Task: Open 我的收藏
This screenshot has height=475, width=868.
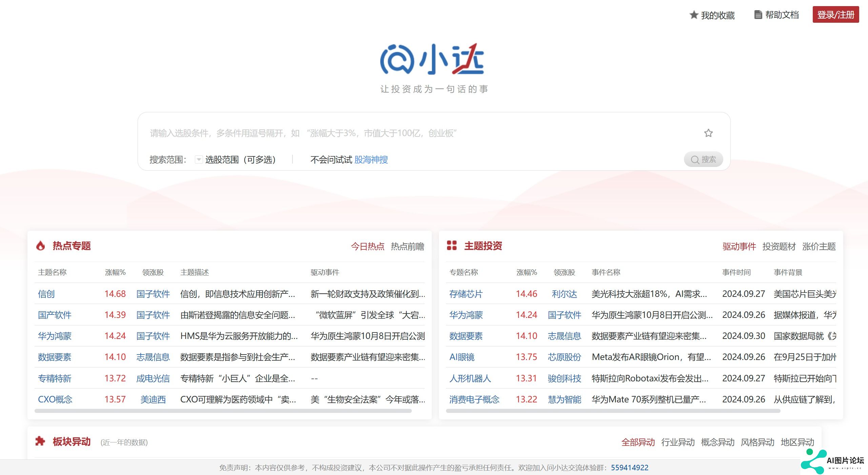Action: [x=718, y=15]
